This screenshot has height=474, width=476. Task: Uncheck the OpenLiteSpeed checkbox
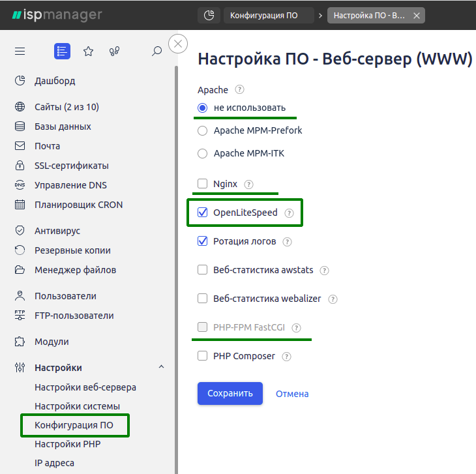203,213
